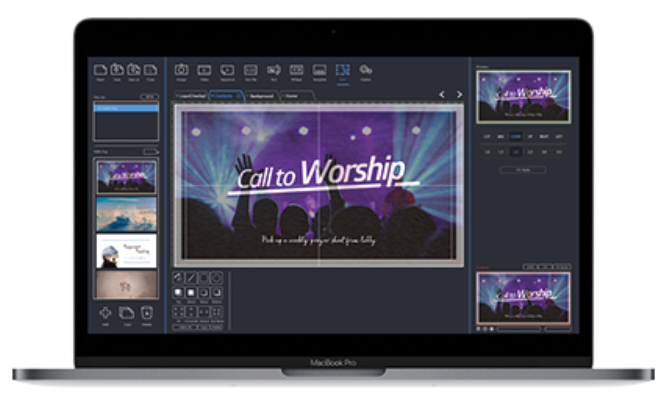670x405 pixels.
Task: Select the first transition duration value
Action: pyautogui.click(x=487, y=152)
